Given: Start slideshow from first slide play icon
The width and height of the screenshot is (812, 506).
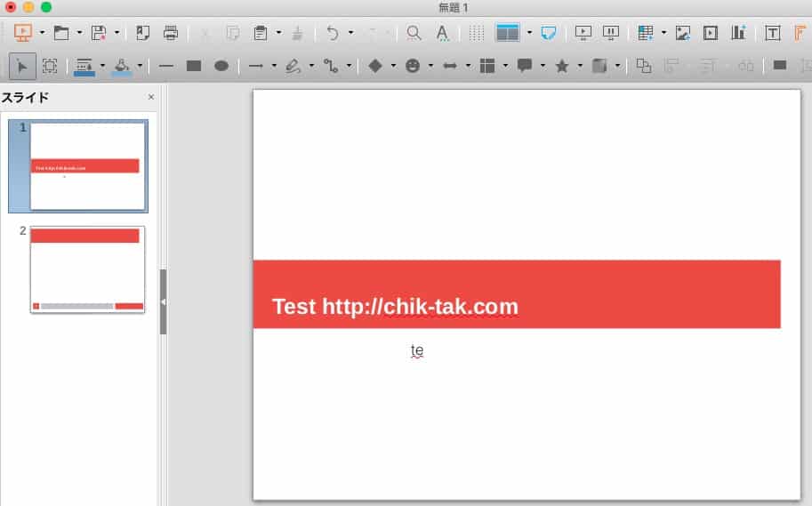Looking at the screenshot, I should (583, 33).
